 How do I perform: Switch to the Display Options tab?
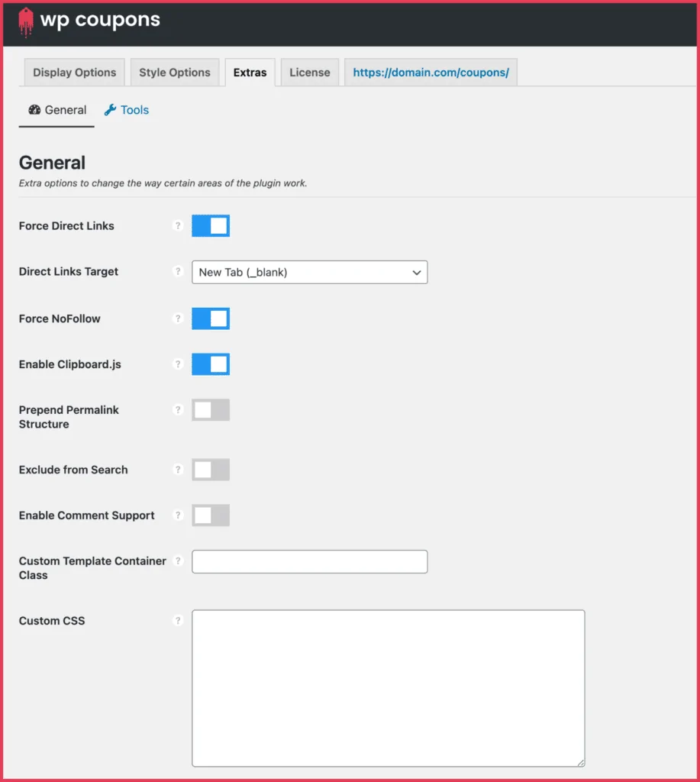click(x=75, y=73)
